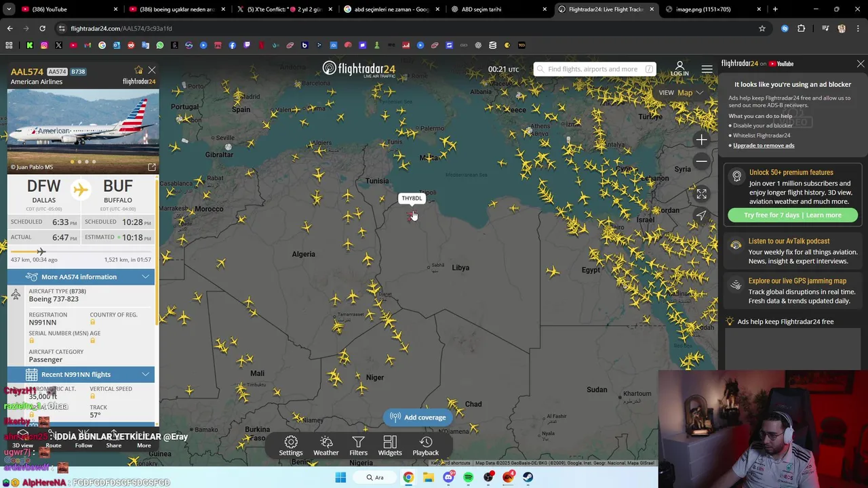Collapse the Recent N991NN flights section
868x488 pixels.
pyautogui.click(x=81, y=374)
